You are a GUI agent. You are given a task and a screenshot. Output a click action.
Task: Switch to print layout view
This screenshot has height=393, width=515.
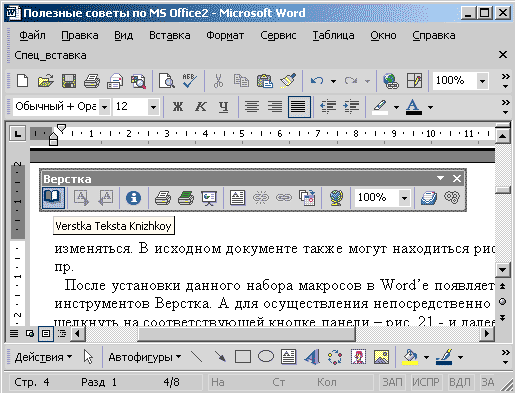point(46,333)
